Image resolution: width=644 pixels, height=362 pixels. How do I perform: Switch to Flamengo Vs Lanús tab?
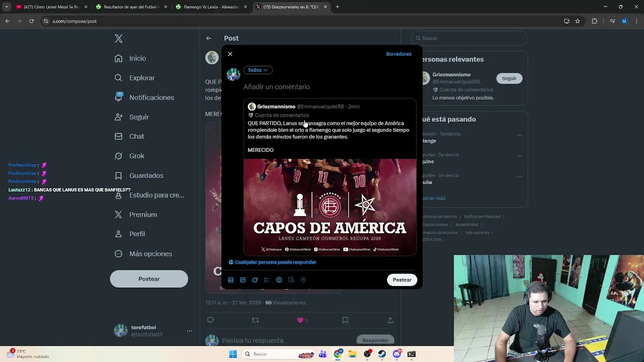(211, 7)
